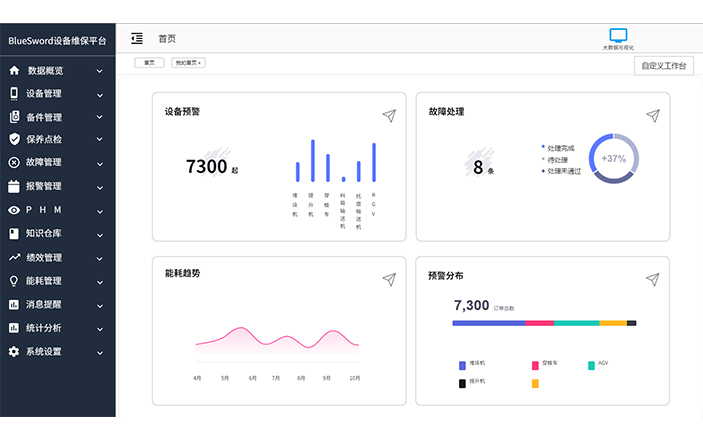
Task: Collapse the sidebar with the menu fold icon
Action: 137,39
